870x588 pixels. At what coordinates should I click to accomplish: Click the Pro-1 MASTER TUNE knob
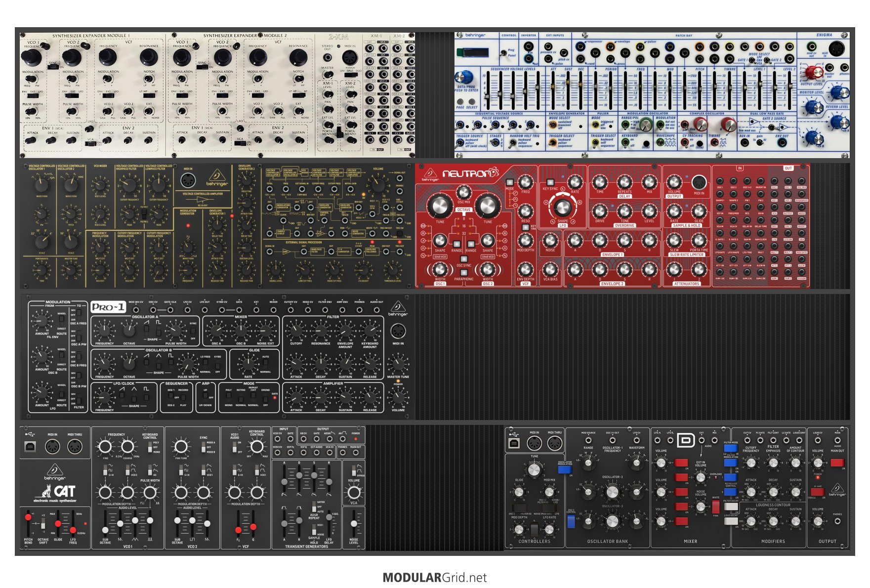398,364
